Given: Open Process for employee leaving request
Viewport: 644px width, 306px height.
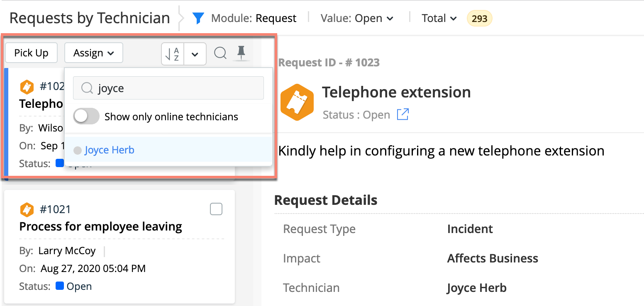Looking at the screenshot, I should point(101,226).
